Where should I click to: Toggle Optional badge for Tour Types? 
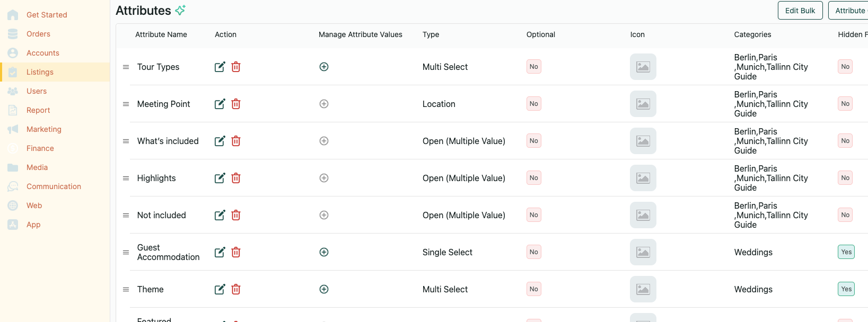(x=533, y=67)
